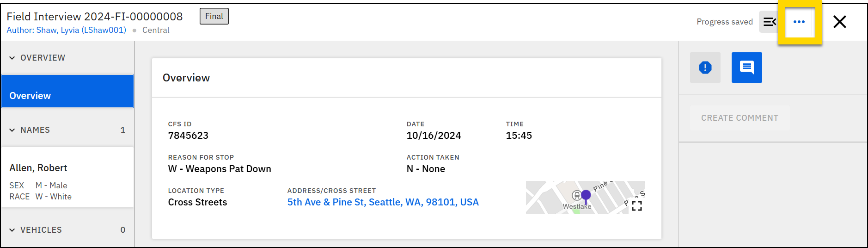Open the three-dot more options menu
The height and width of the screenshot is (248, 868).
tap(799, 22)
